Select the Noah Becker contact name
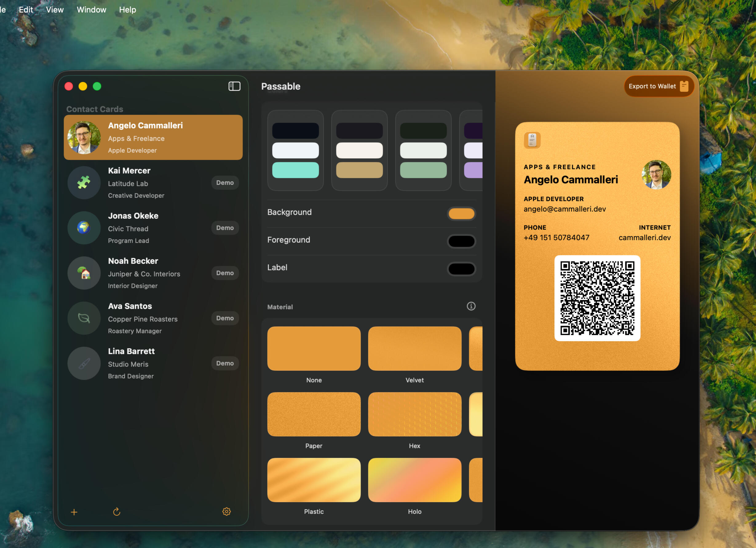Viewport: 756px width, 548px height. point(133,261)
